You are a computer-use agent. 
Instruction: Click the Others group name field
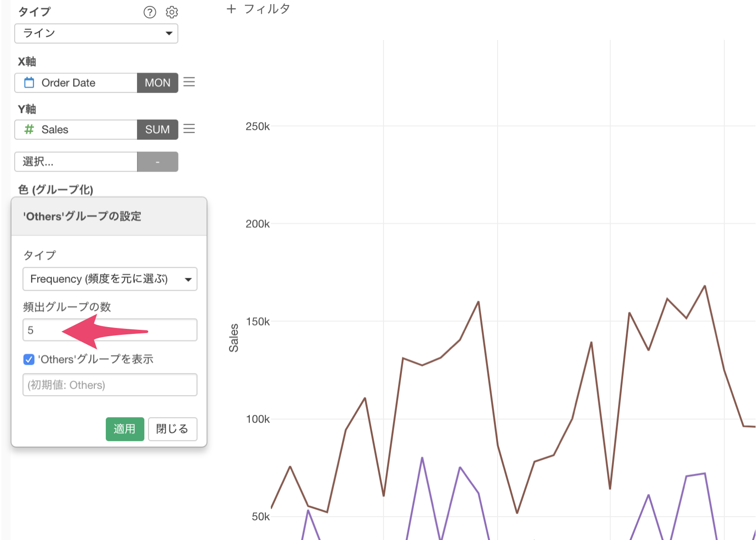pyautogui.click(x=110, y=385)
